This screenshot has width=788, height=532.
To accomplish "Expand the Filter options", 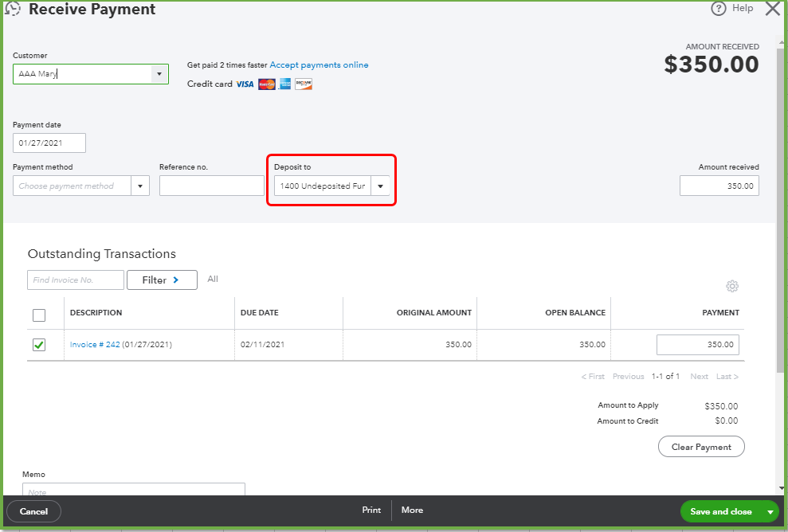I will pos(162,280).
